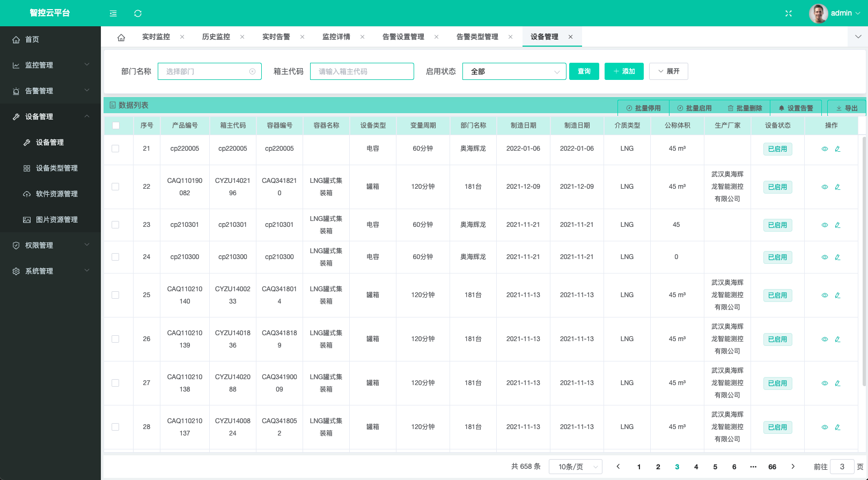This screenshot has width=868, height=480.
Task: View details of row 21 device
Action: [825, 149]
